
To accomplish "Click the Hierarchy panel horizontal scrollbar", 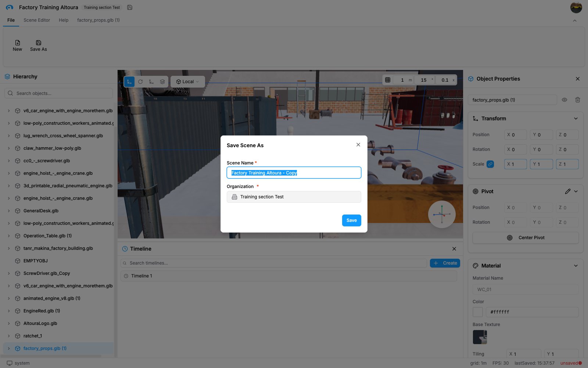I will [51, 356].
